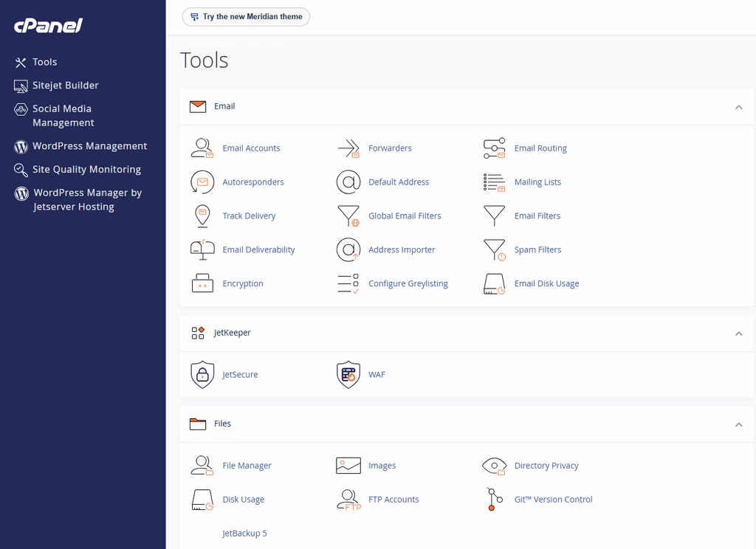This screenshot has height=549, width=756.
Task: Click the Spam Filters funnel icon
Action: click(x=494, y=249)
